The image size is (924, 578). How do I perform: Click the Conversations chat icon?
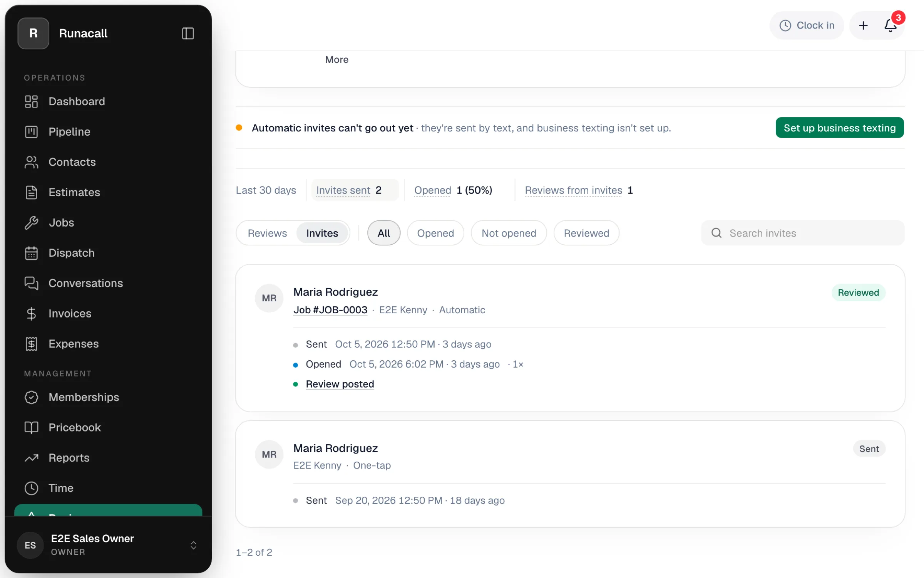[x=31, y=283]
